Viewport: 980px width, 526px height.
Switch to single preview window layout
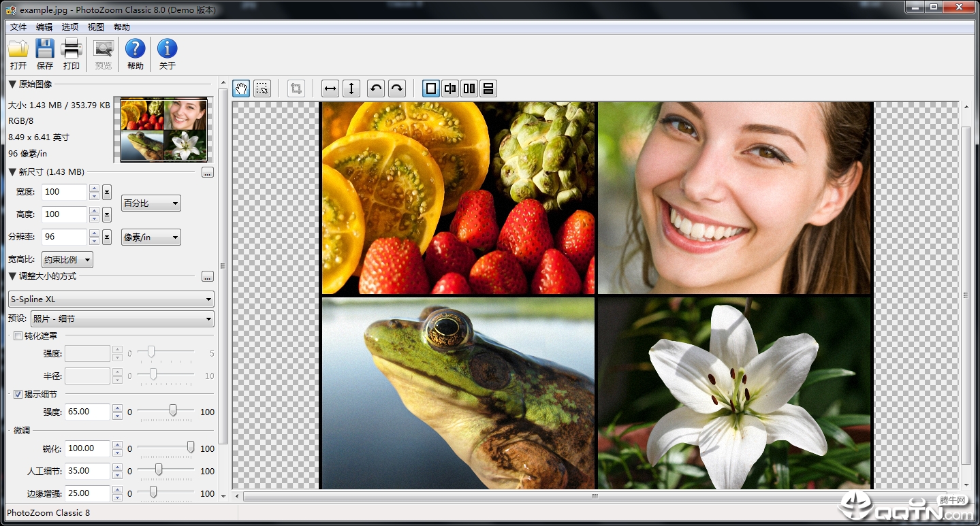point(431,88)
